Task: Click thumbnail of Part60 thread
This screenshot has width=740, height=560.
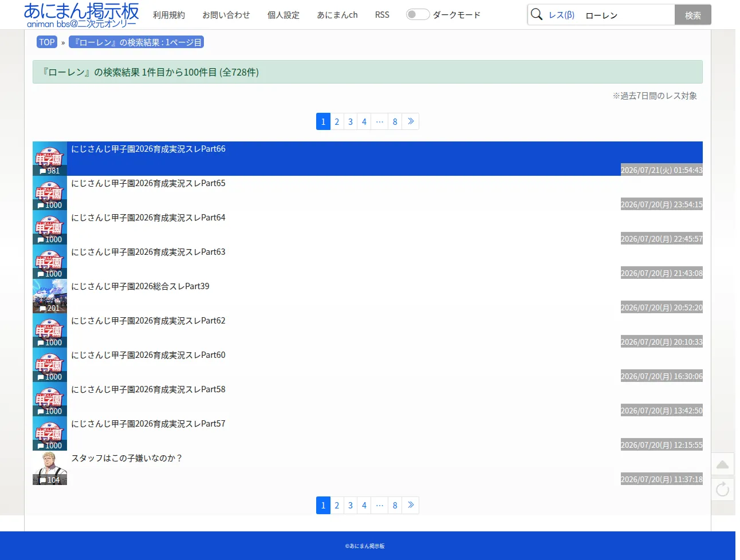Action: [x=50, y=365]
